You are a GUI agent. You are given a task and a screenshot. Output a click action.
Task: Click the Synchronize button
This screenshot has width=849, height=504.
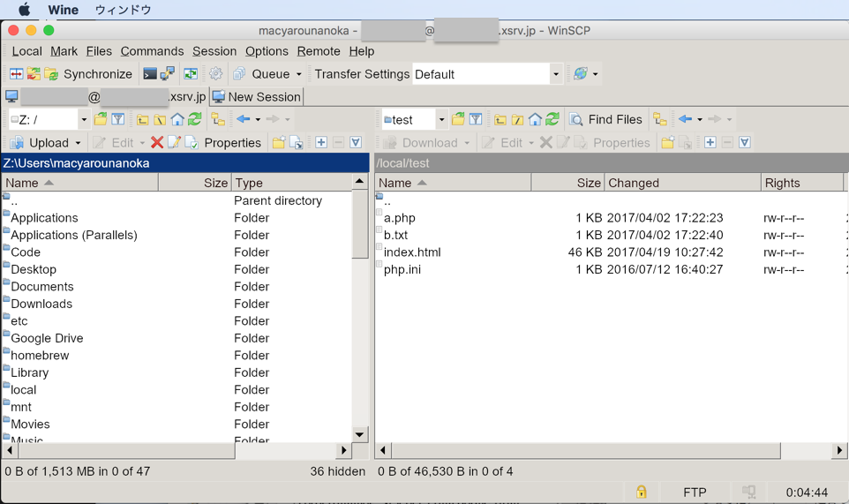click(x=89, y=73)
